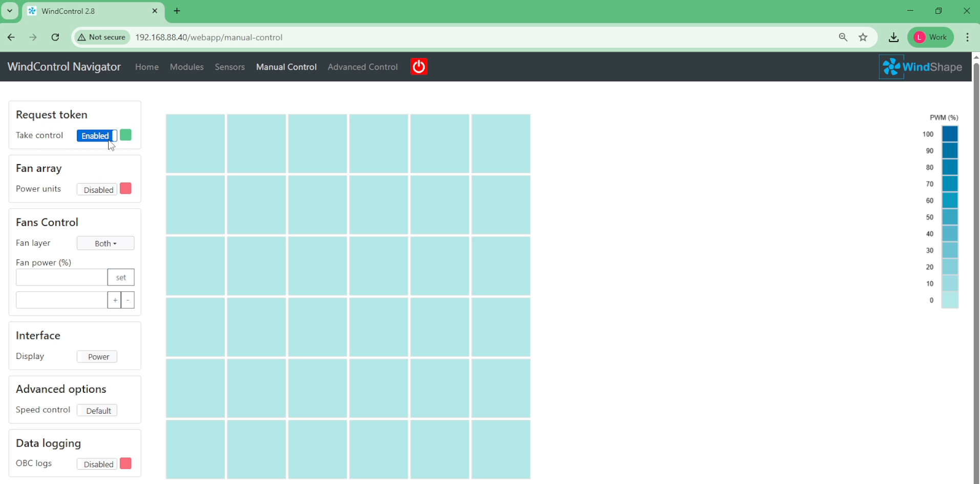Go to the Sensors menu item

[230, 67]
